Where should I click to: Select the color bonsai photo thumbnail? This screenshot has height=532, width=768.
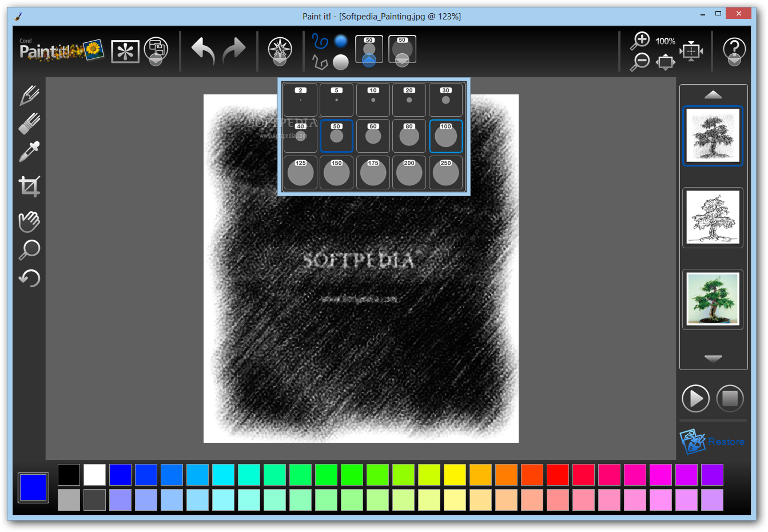[713, 299]
